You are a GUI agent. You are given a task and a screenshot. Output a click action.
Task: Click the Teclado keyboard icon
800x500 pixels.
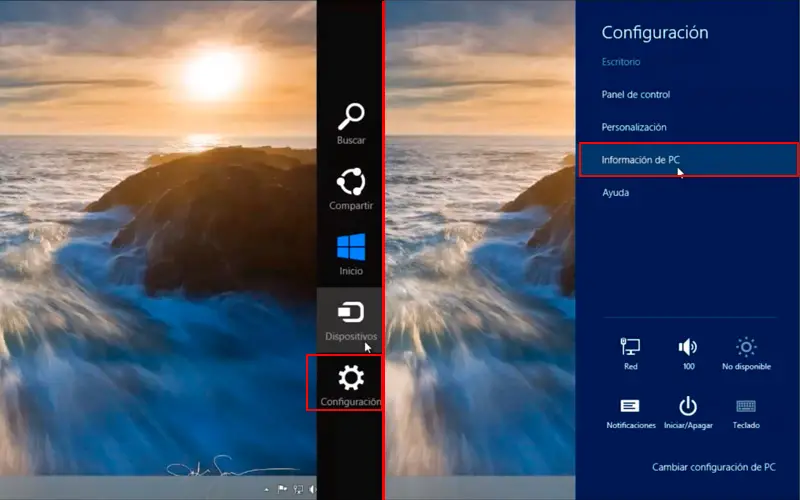pyautogui.click(x=746, y=412)
